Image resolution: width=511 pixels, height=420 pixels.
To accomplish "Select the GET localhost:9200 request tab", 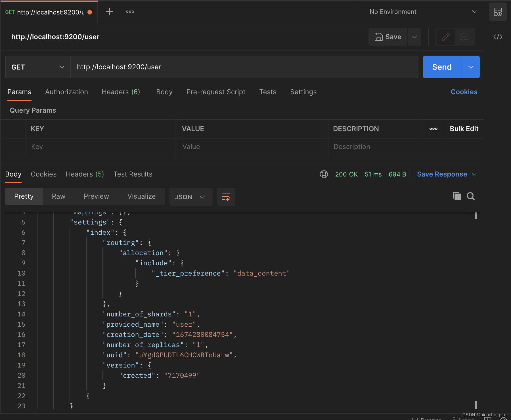I will [x=49, y=12].
